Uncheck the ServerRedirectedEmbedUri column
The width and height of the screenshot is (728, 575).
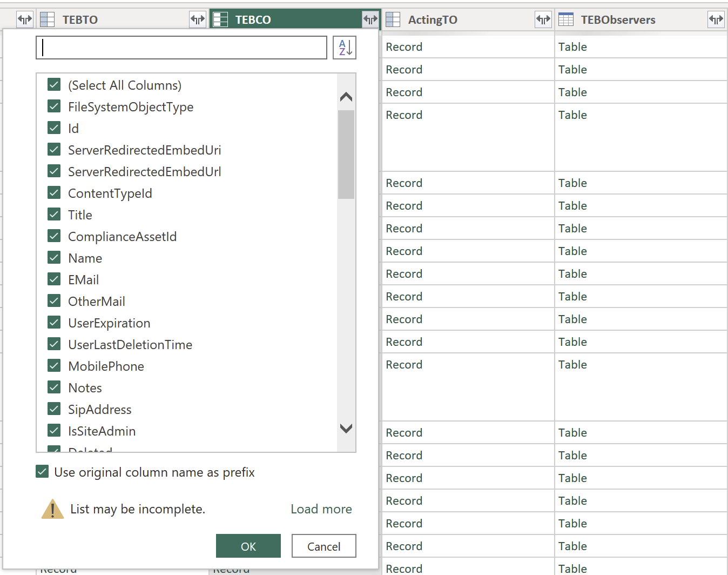click(54, 150)
